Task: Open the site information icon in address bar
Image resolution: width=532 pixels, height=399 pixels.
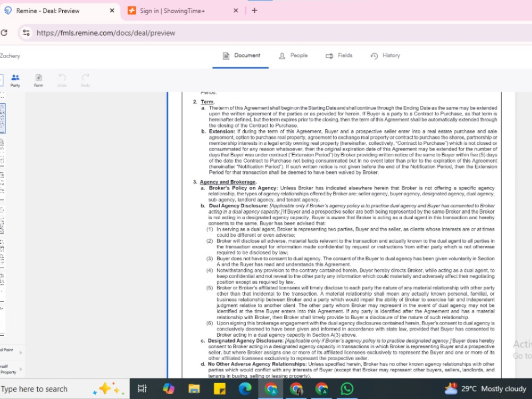Action: pos(26,33)
